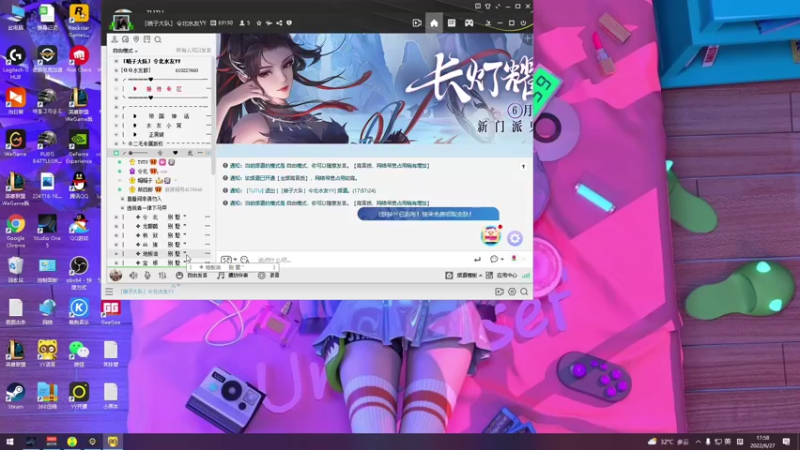This screenshot has width=800, height=450.
Task: Expand the small arrow right of the flower icon
Action: [523, 259]
